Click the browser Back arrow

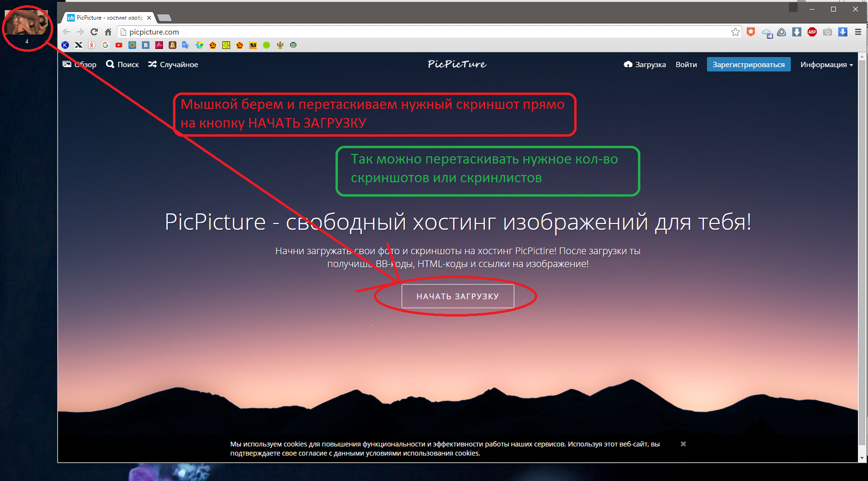coord(67,32)
